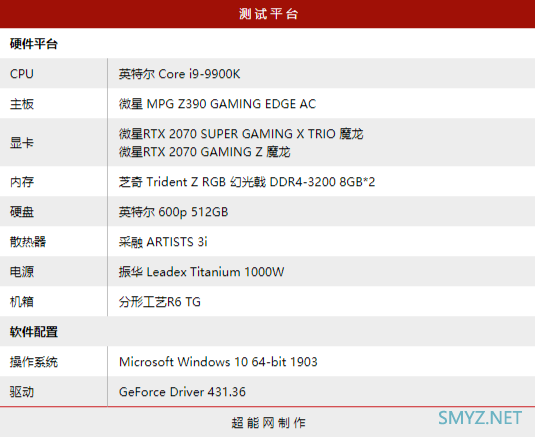Screen dimensions: 535x437
Task: Click the 内存 row label
Action: pos(22,181)
